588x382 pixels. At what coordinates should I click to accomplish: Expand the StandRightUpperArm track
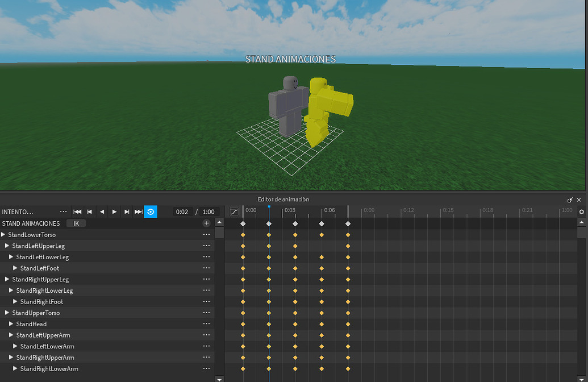(x=11, y=357)
